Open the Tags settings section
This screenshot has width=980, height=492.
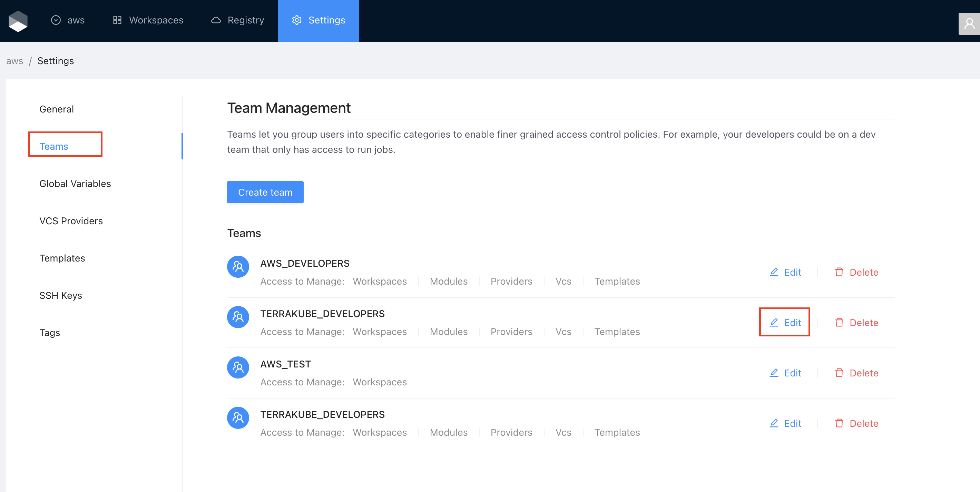point(49,333)
